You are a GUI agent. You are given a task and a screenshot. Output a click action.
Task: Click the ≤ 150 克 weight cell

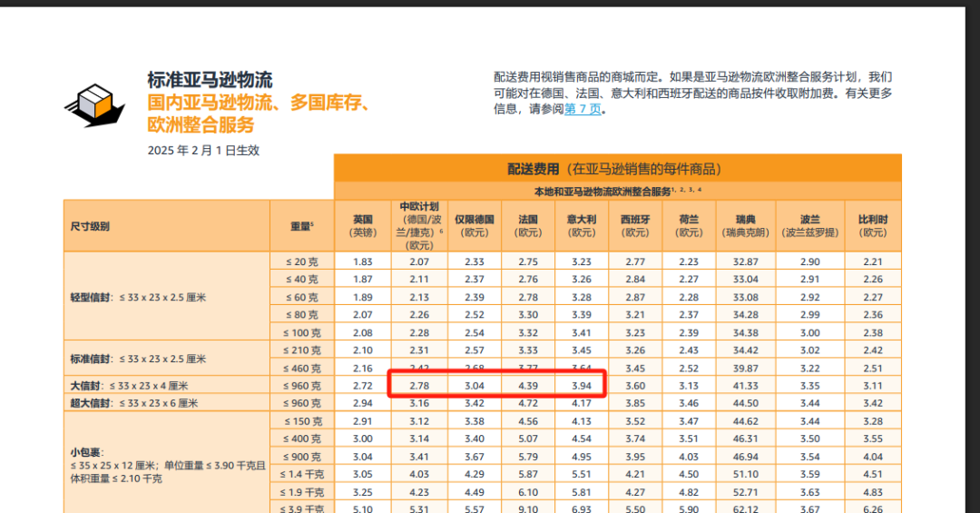coord(302,421)
